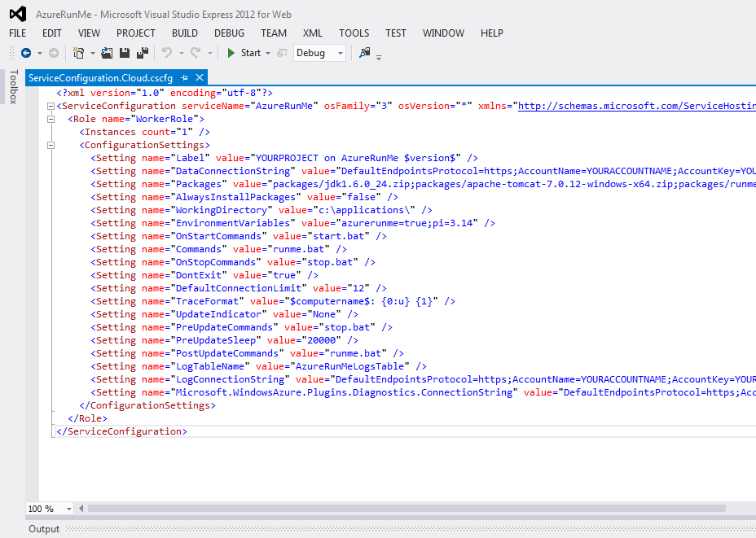Open the Undo history dropdown
Viewport: 756px width, 538px height.
tap(182, 53)
